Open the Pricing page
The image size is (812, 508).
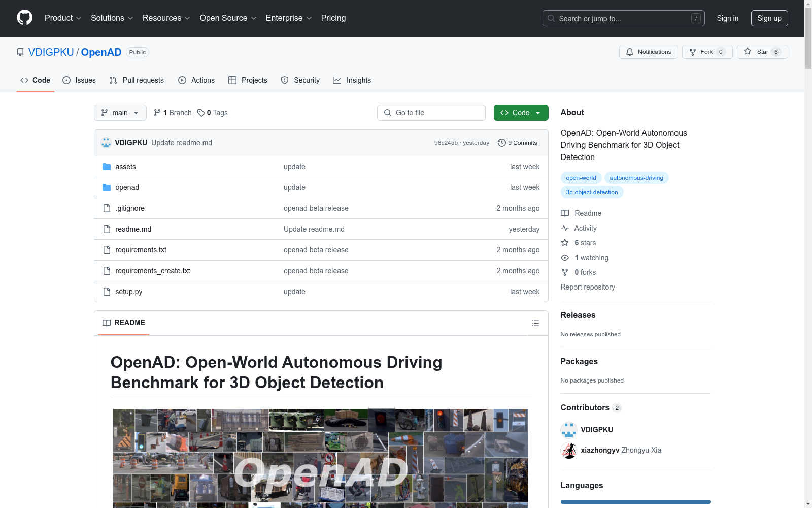click(333, 18)
